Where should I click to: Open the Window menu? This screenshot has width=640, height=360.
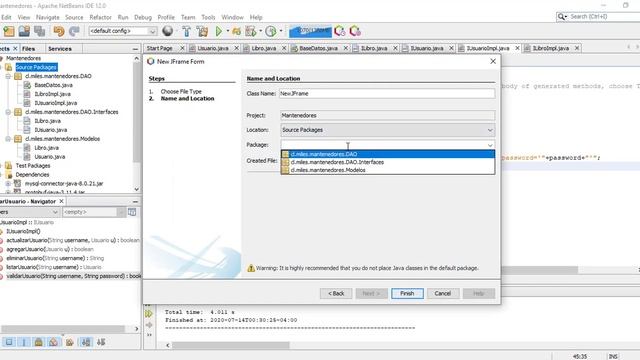232,17
